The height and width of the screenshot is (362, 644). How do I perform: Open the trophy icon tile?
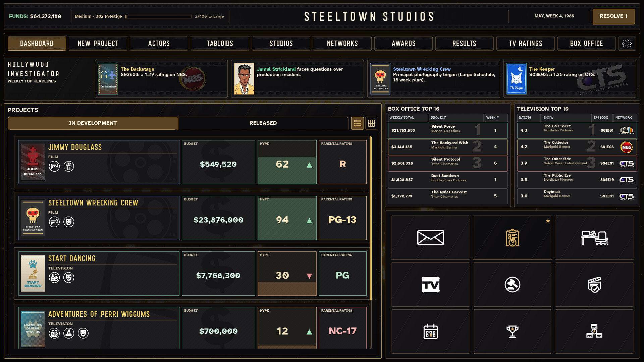pos(512,331)
